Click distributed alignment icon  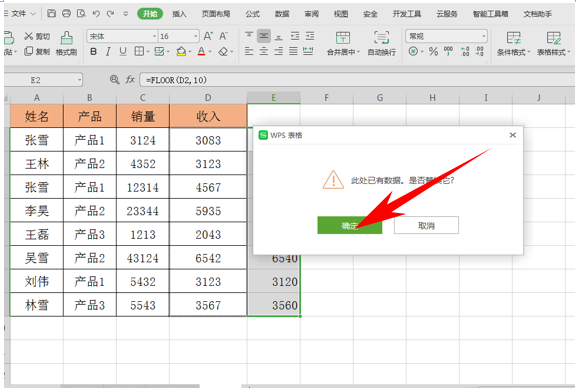tap(308, 51)
